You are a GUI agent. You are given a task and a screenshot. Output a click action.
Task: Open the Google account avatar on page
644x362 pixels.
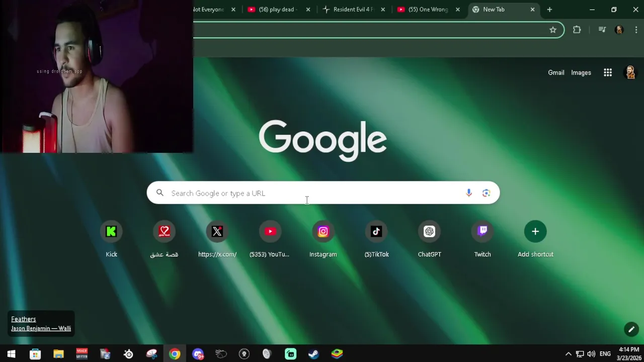[x=630, y=72]
